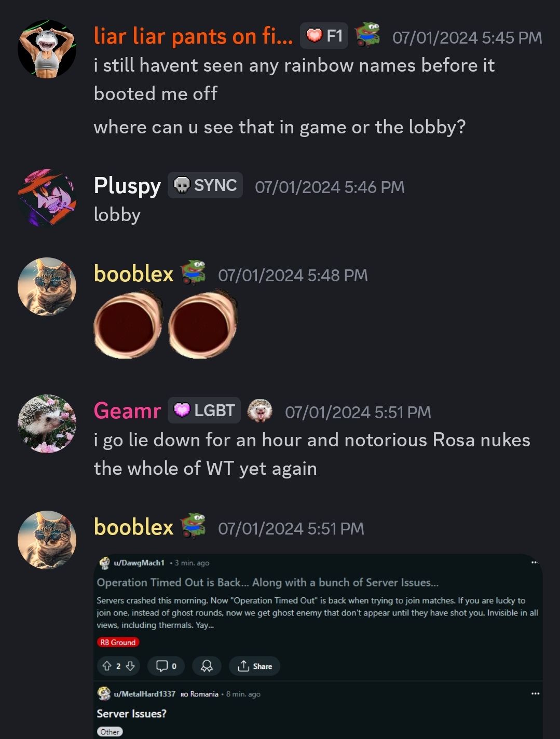Click Geamr's LGBT heart badge
Image resolution: width=560 pixels, height=739 pixels.
pos(204,410)
